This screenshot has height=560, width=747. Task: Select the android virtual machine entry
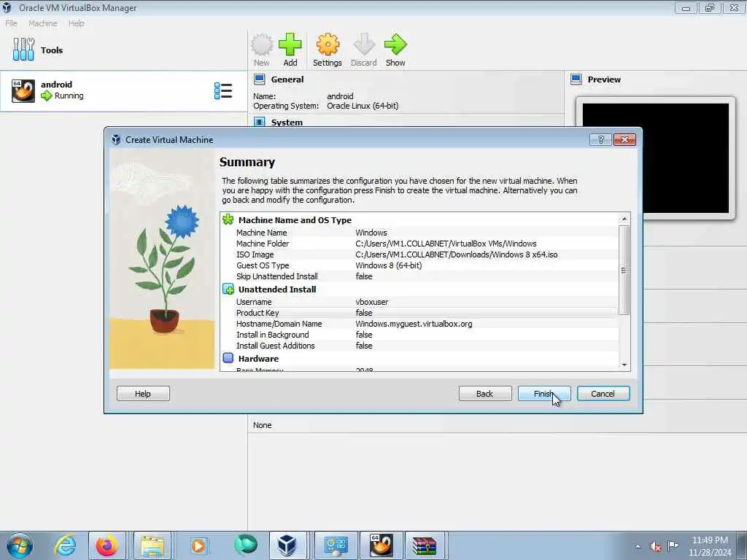click(123, 90)
